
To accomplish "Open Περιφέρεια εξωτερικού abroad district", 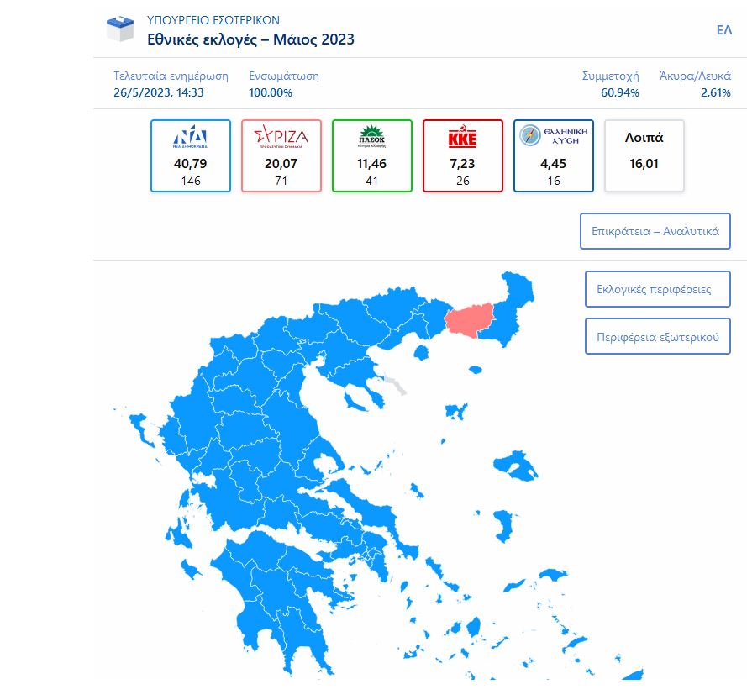I will pos(657,336).
